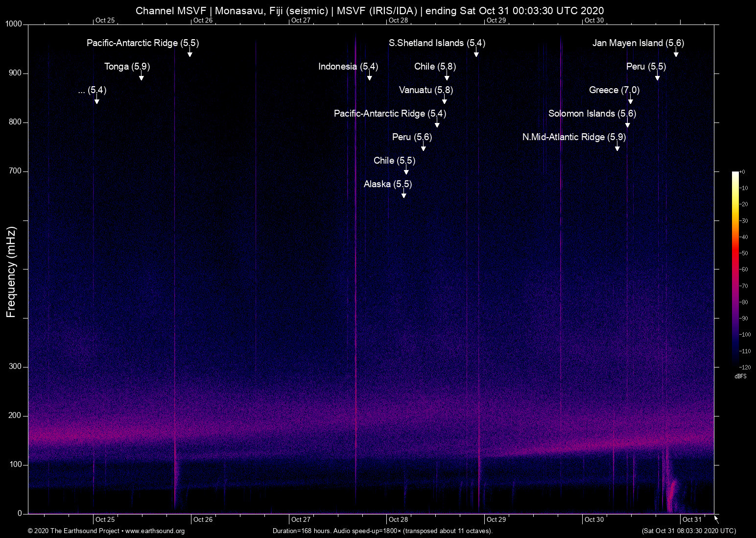This screenshot has width=756, height=538.
Task: Click the arrow beneath Alaska (5.5)
Action: (403, 195)
